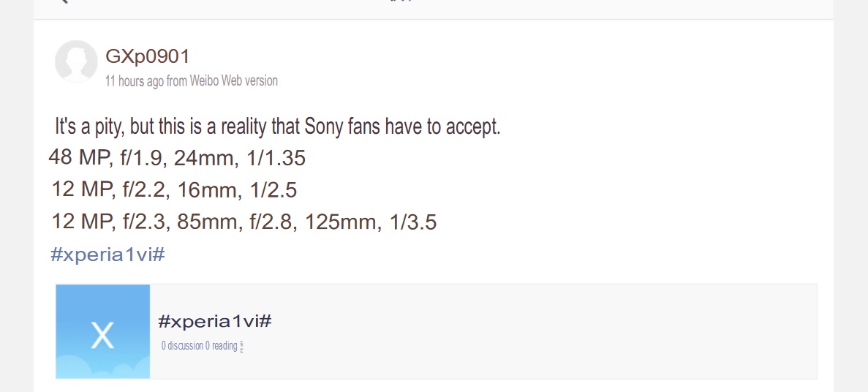Click the '11 hours ago' timestamp

coord(135,81)
